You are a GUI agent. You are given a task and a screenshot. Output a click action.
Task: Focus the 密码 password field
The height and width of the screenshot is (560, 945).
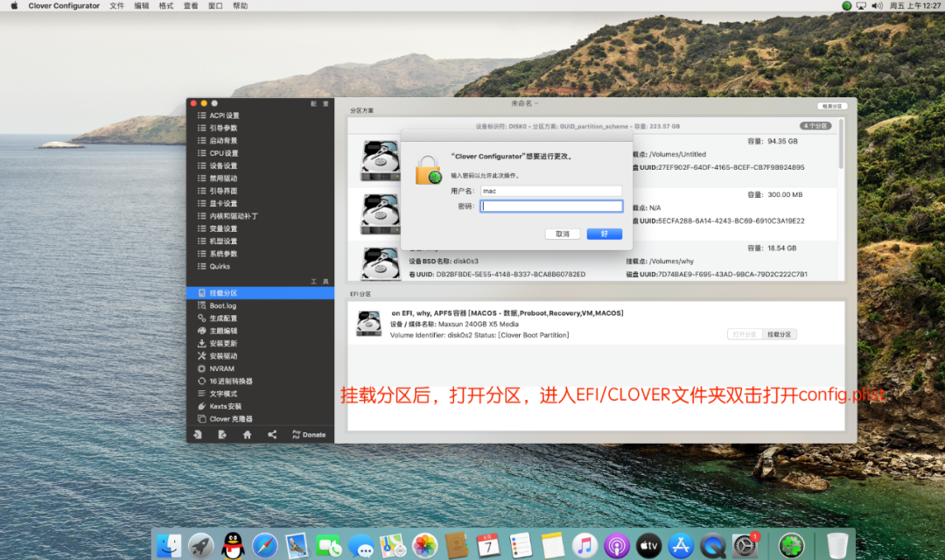551,206
